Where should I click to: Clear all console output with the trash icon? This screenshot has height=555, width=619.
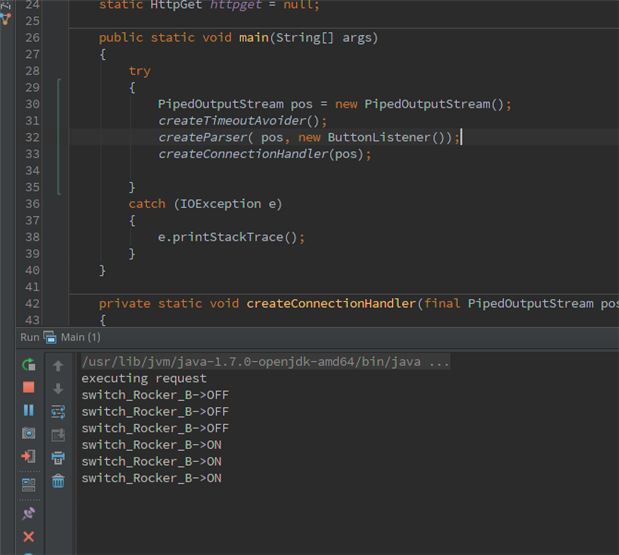tap(58, 481)
